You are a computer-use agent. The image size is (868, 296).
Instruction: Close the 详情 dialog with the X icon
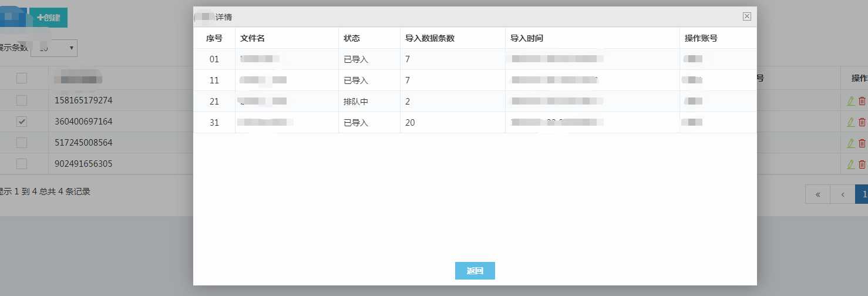746,16
